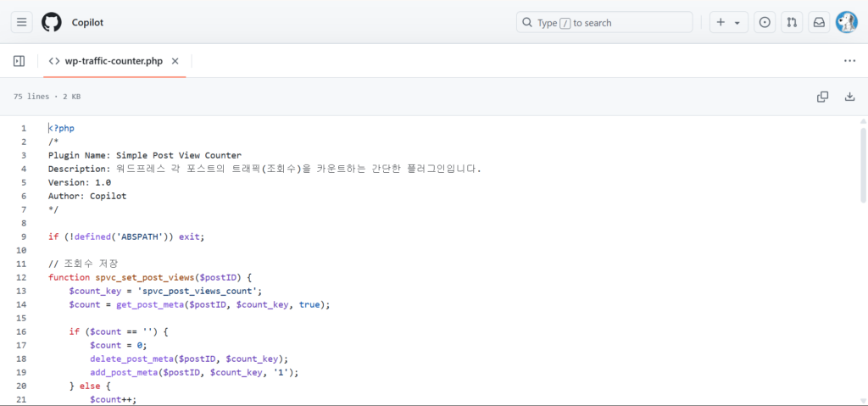The height and width of the screenshot is (406, 868).
Task: Click line number 1
Action: [x=24, y=128]
